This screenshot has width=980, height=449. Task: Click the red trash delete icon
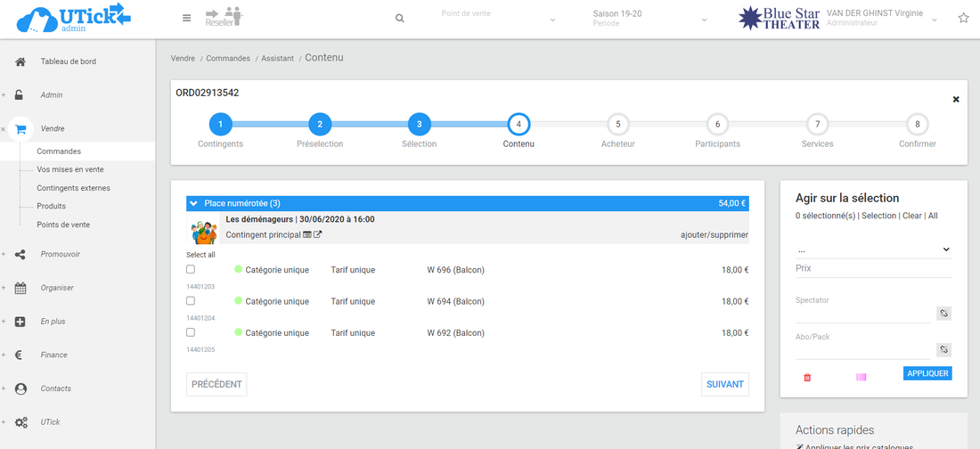(x=807, y=377)
